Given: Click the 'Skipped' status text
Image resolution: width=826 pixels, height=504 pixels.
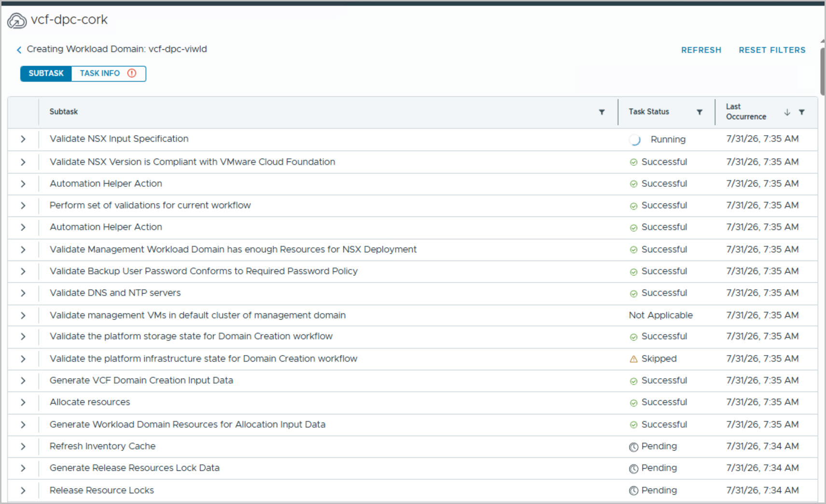Looking at the screenshot, I should coord(658,359).
